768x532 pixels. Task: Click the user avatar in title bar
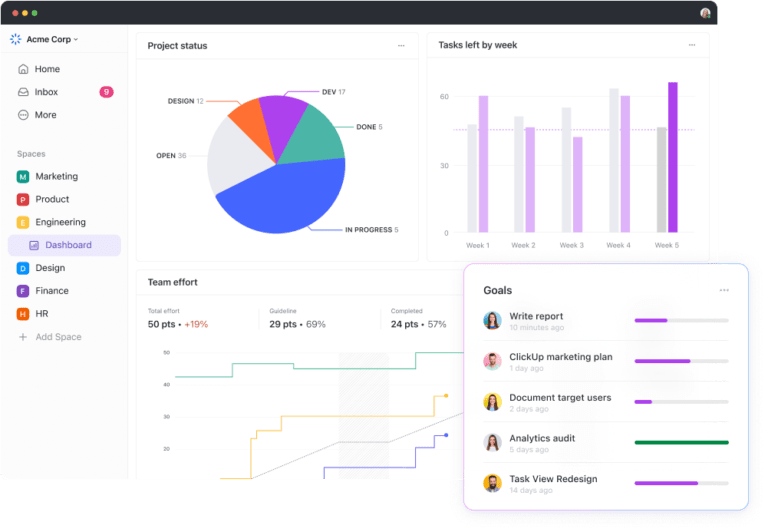705,13
